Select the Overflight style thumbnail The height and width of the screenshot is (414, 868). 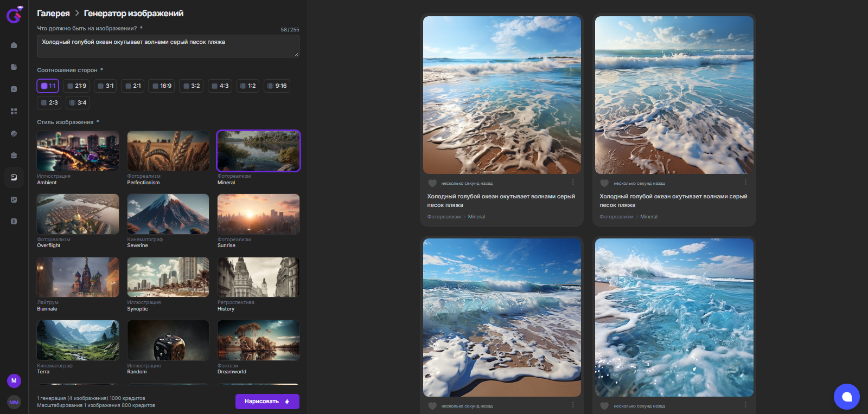pyautogui.click(x=78, y=214)
